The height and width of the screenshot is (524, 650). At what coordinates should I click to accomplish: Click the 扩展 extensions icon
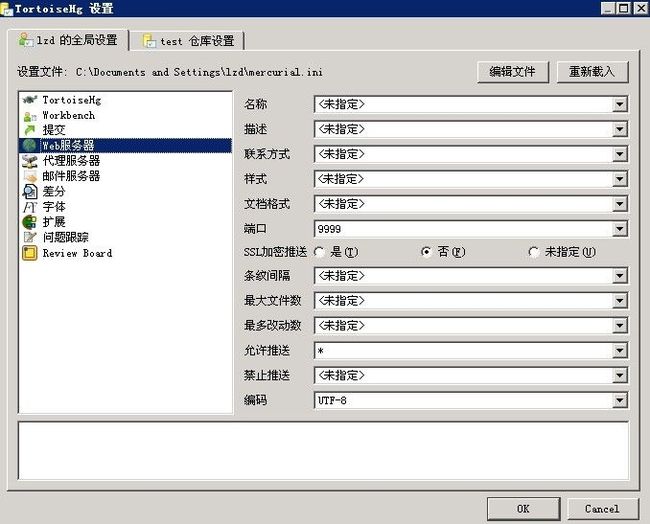point(29,222)
